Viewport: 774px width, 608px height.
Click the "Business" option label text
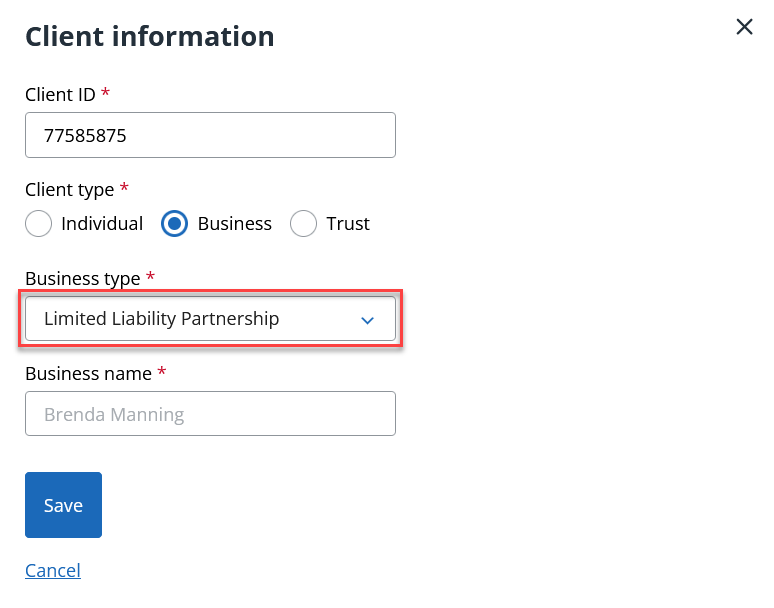click(x=235, y=224)
